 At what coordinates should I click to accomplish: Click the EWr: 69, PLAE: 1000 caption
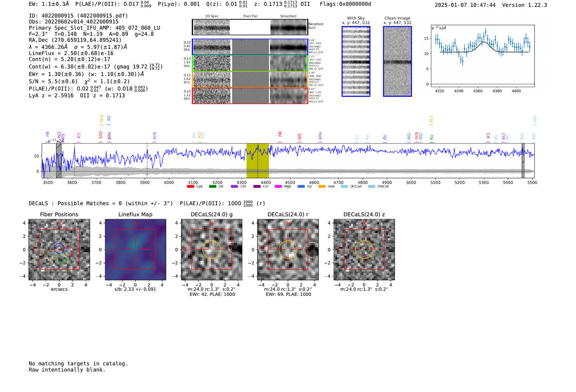pyautogui.click(x=288, y=295)
